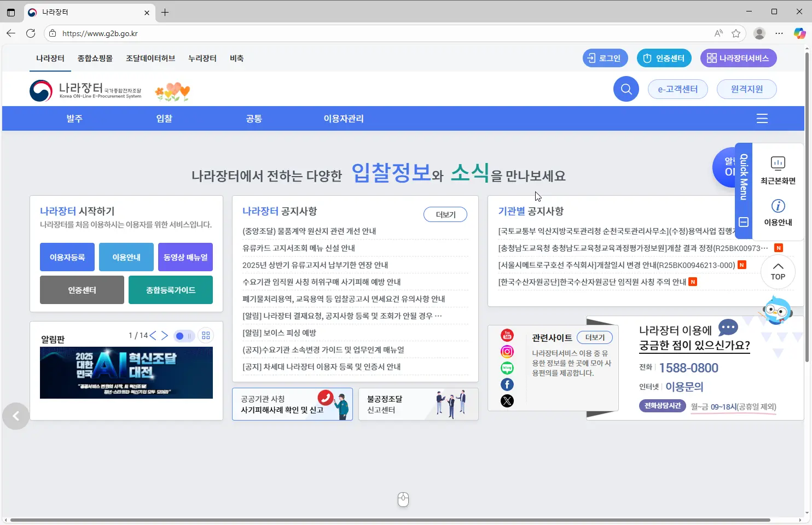Click the blue magnifier search icon
Viewport: 812px width, 525px height.
(626, 89)
